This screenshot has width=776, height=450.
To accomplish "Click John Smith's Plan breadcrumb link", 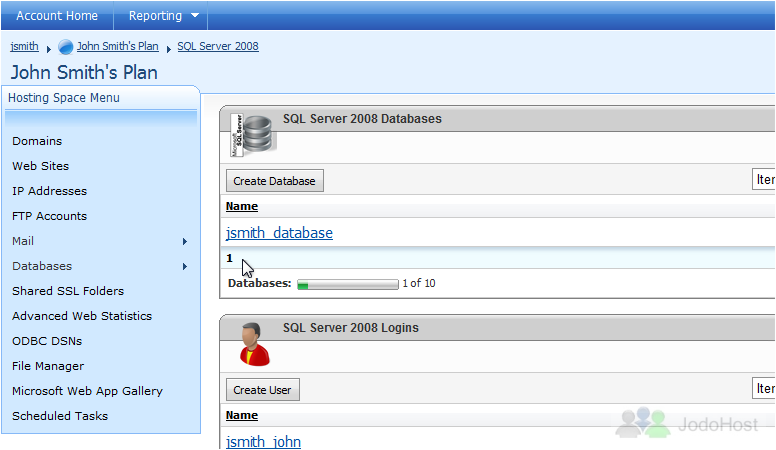I will click(117, 46).
